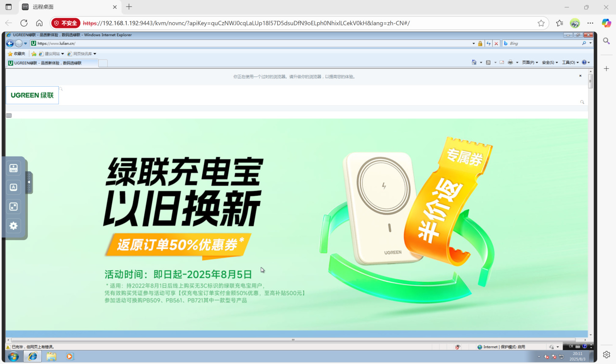The image size is (616, 364).
Task: Click the KVM fullscreen icon
Action: 13,207
